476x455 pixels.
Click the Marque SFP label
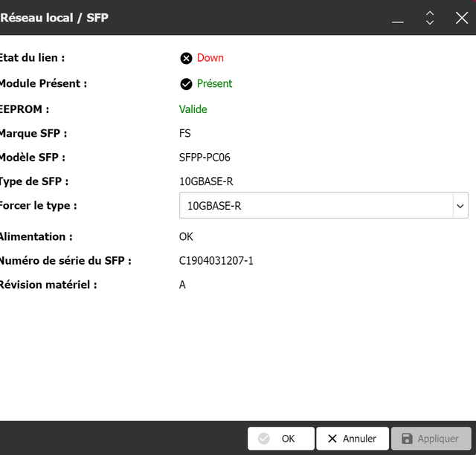[33, 133]
